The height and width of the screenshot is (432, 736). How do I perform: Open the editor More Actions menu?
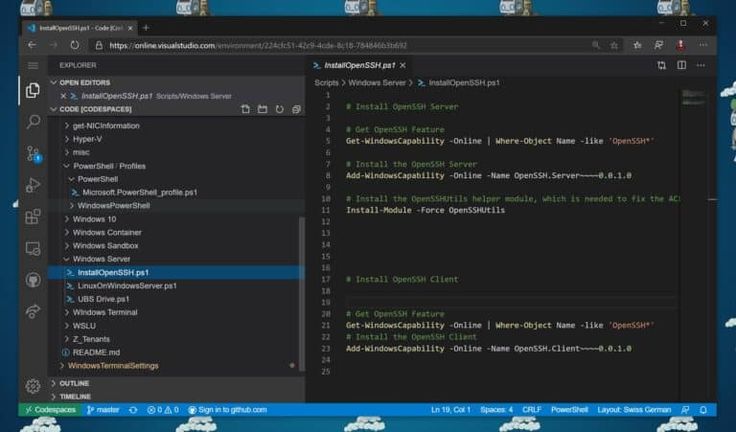coord(701,65)
